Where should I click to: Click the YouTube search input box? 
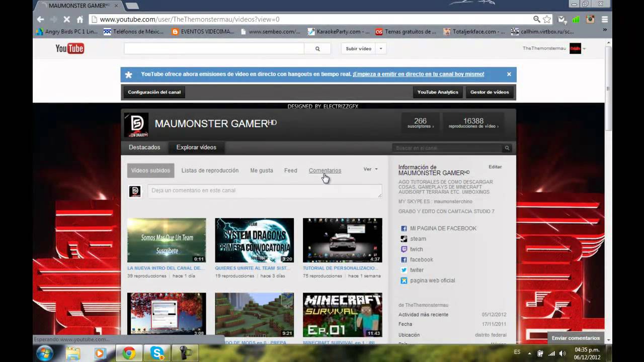(x=214, y=49)
